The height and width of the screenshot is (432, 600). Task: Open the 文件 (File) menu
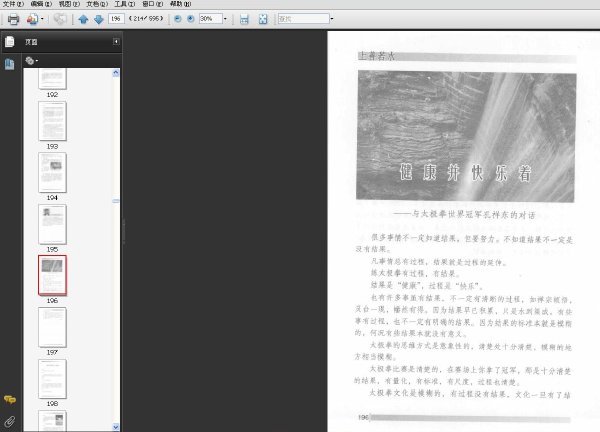13,4
